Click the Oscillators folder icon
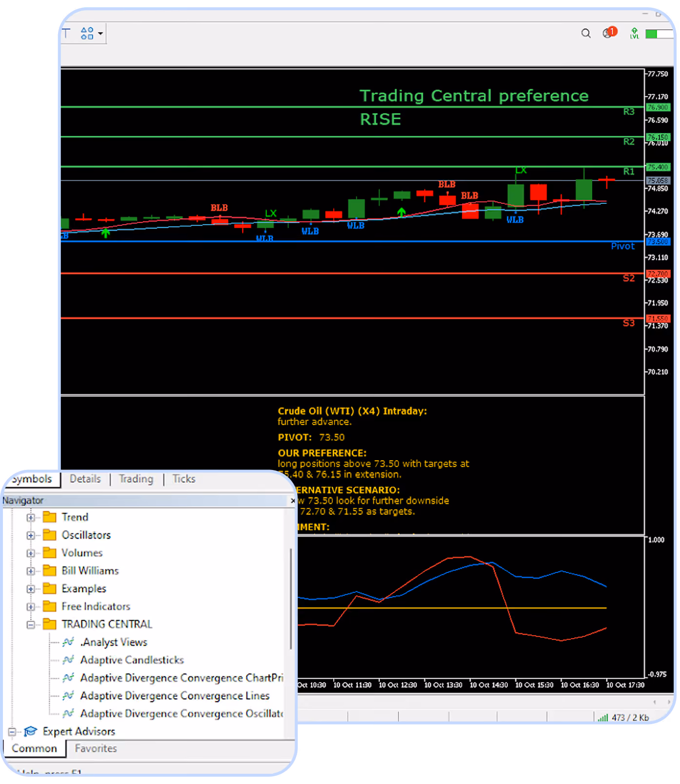 pyautogui.click(x=50, y=535)
